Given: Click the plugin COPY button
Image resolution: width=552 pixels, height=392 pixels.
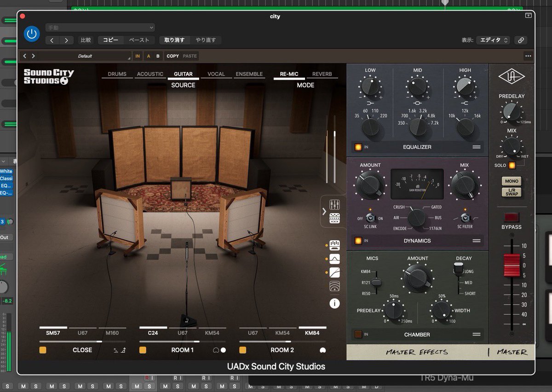Looking at the screenshot, I should click(173, 56).
